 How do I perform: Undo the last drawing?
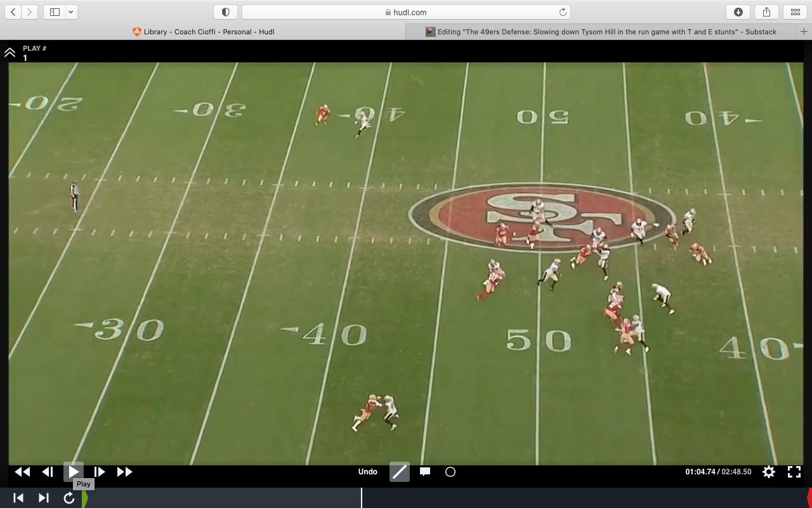click(368, 472)
